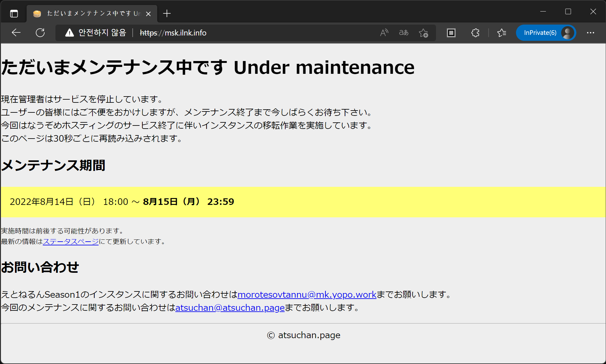Click the browser back arrow
The width and height of the screenshot is (606, 364).
point(16,33)
